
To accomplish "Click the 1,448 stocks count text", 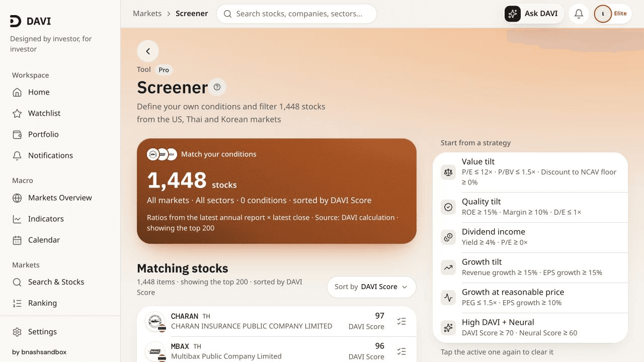I will coord(192,181).
